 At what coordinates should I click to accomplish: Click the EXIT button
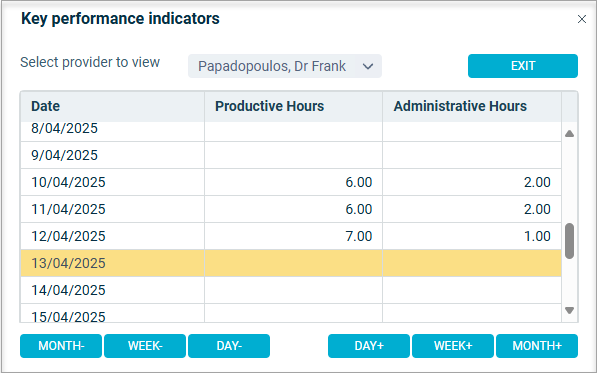(523, 66)
